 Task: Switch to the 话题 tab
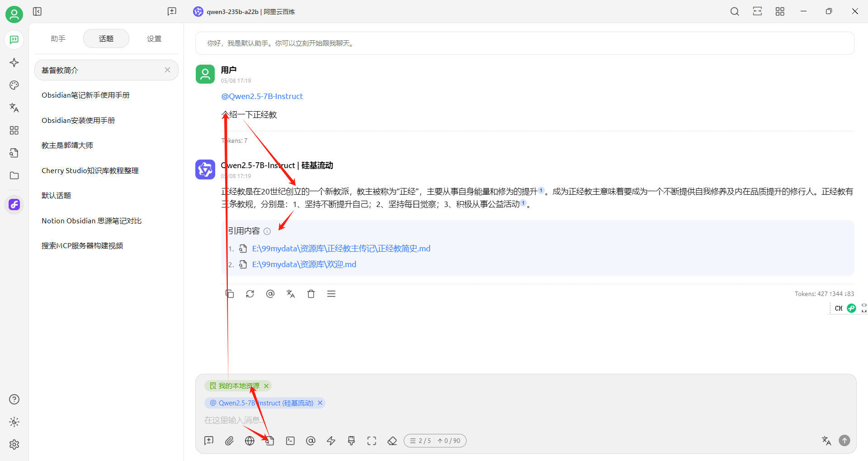[106, 39]
